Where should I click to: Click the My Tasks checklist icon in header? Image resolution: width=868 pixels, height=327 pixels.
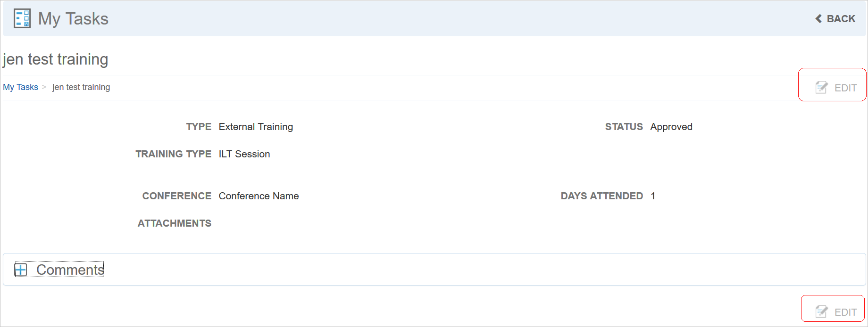pyautogui.click(x=22, y=19)
